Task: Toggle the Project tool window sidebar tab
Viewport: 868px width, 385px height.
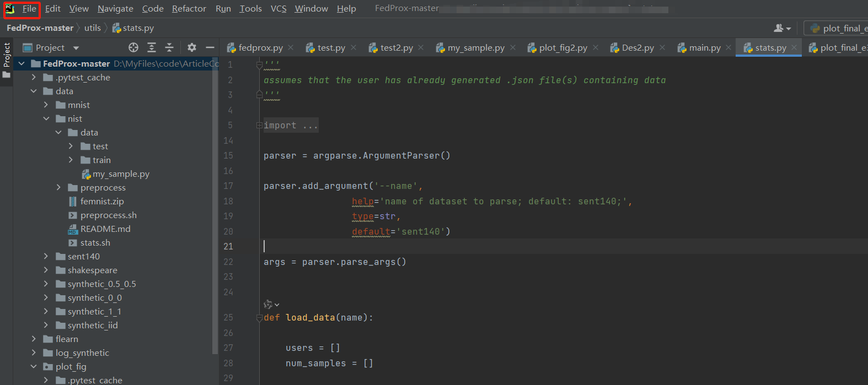Action: coord(7,59)
